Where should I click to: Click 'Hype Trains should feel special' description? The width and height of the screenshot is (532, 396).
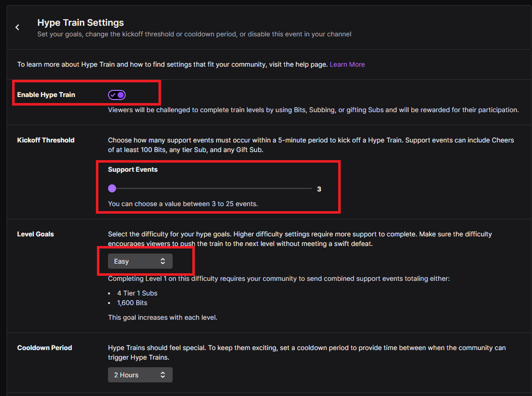[x=307, y=353]
